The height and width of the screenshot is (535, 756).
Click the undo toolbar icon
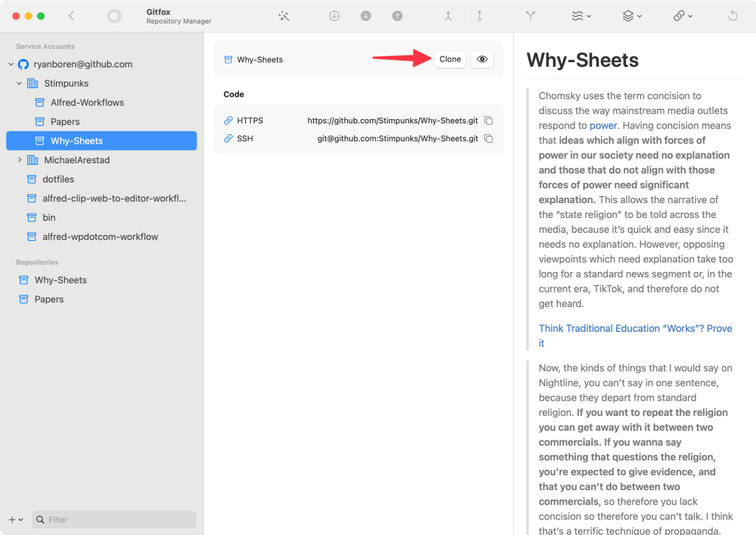(733, 16)
